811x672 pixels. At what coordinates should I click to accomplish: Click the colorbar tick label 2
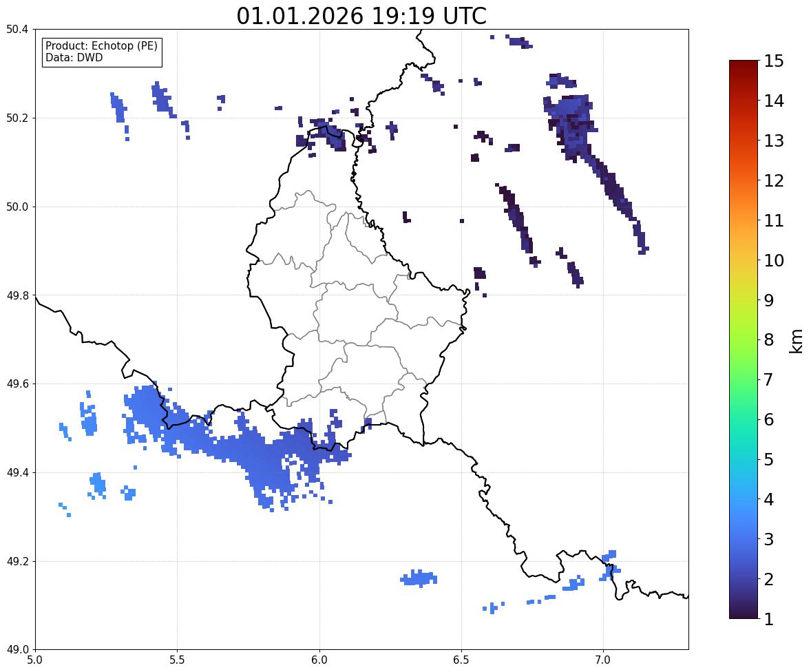[x=769, y=579]
